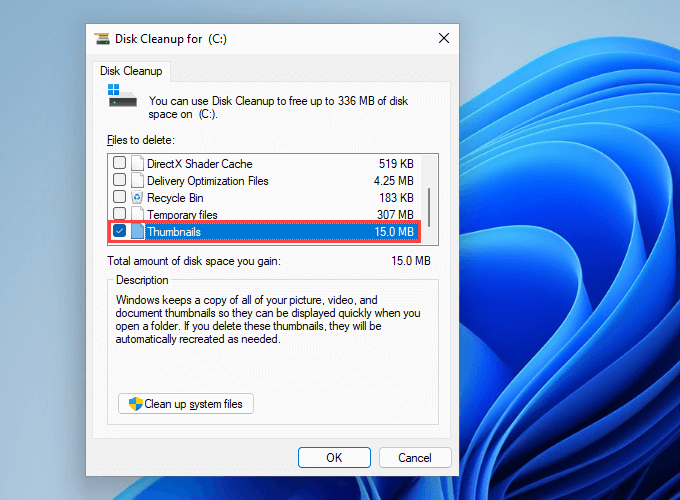
Task: Click the Thumbnails file icon
Action: 138,232
